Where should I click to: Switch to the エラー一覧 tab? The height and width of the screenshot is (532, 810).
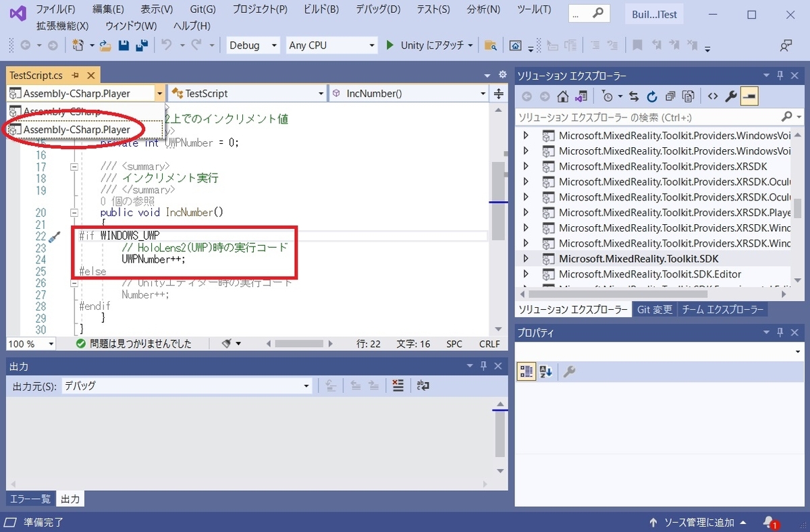click(30, 499)
